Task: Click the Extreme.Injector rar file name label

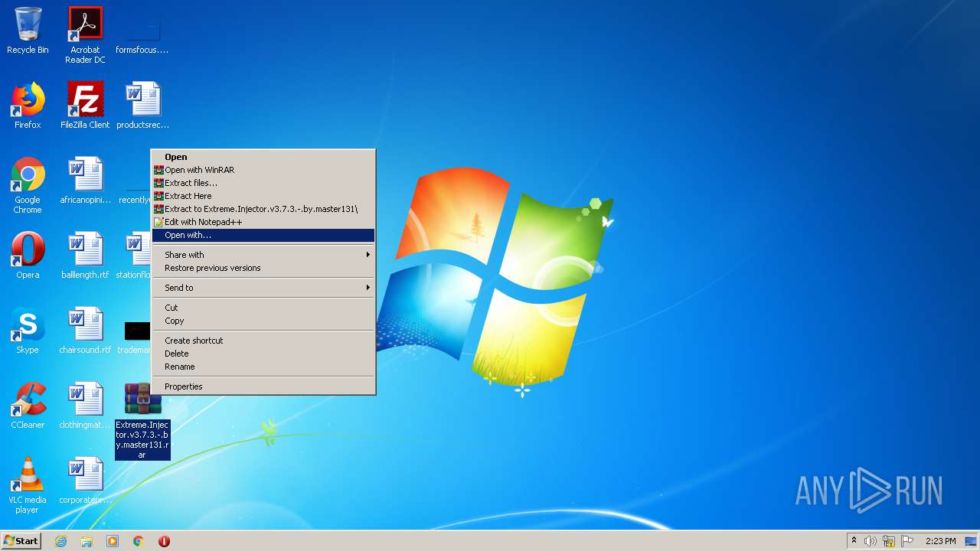Action: tap(142, 440)
